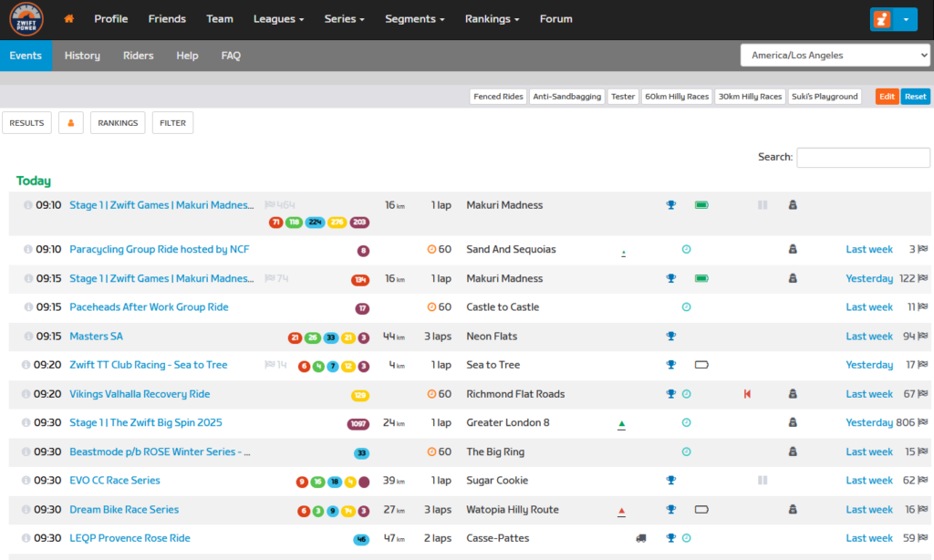This screenshot has height=560, width=934.
Task: Click the ZwiftPower logo
Action: click(x=26, y=19)
